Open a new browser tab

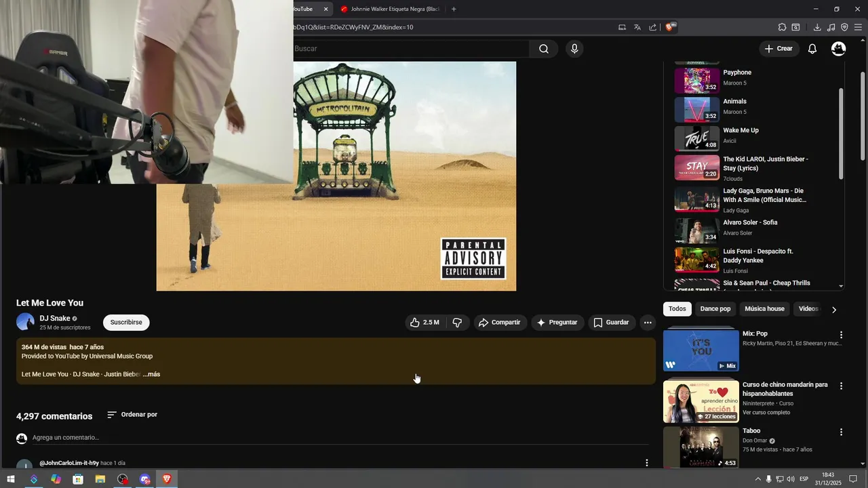click(x=454, y=9)
